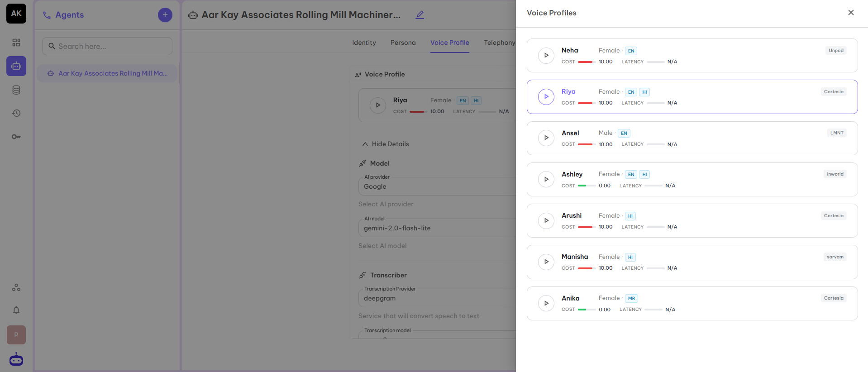Play the Riya voice sample in the Voice Profiles list

546,97
